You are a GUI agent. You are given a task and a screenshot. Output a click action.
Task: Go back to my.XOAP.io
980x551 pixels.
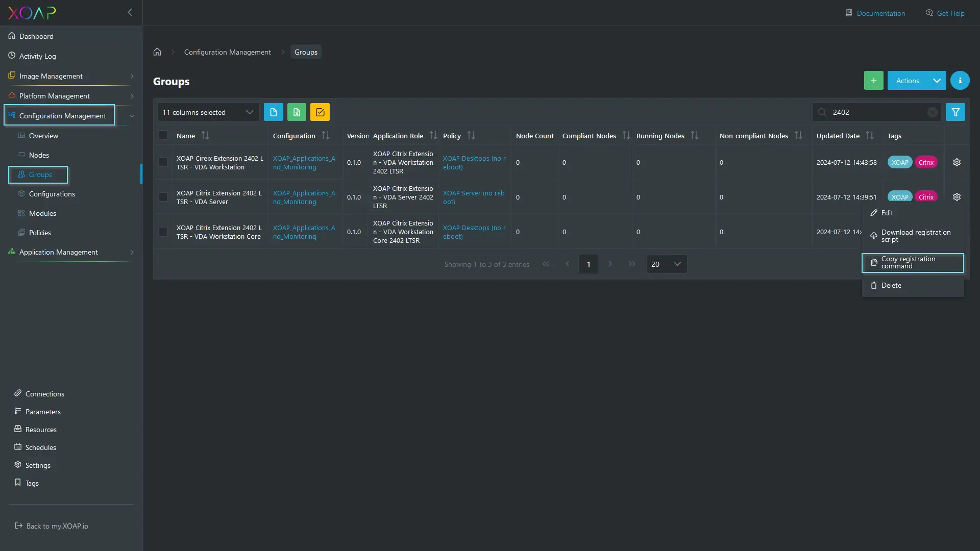pyautogui.click(x=52, y=526)
